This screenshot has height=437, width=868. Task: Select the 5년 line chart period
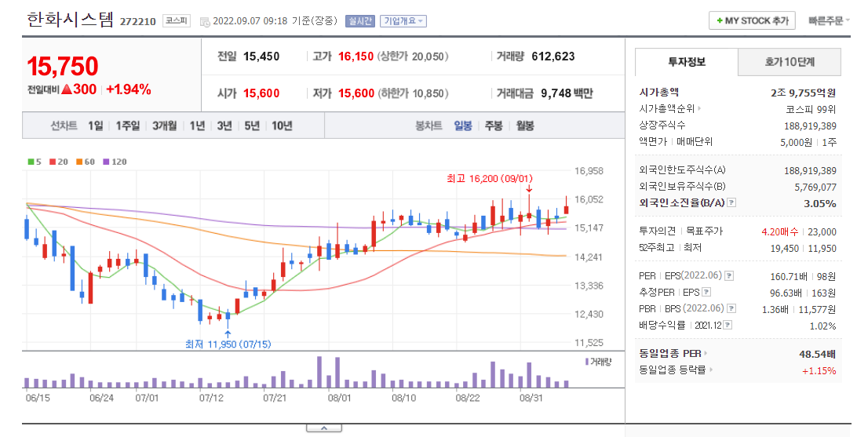[252, 126]
